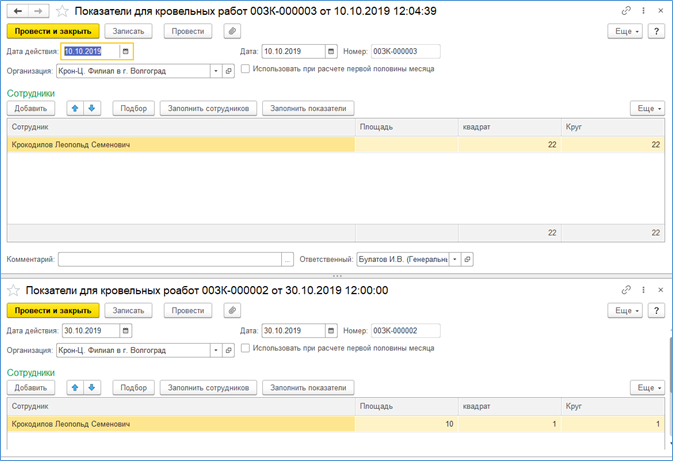
Task: Open help with the question mark in upper form
Action: coord(656,31)
